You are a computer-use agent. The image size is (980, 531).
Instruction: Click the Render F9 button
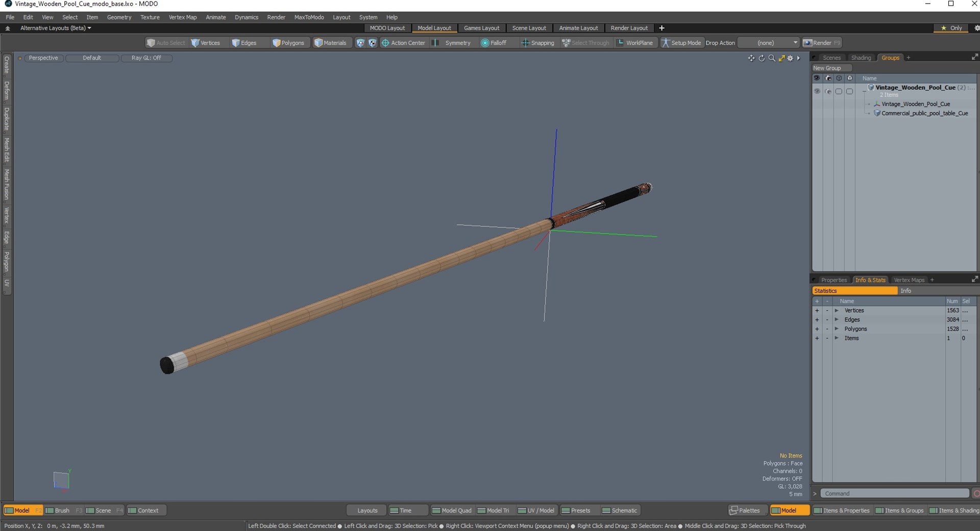coord(822,43)
